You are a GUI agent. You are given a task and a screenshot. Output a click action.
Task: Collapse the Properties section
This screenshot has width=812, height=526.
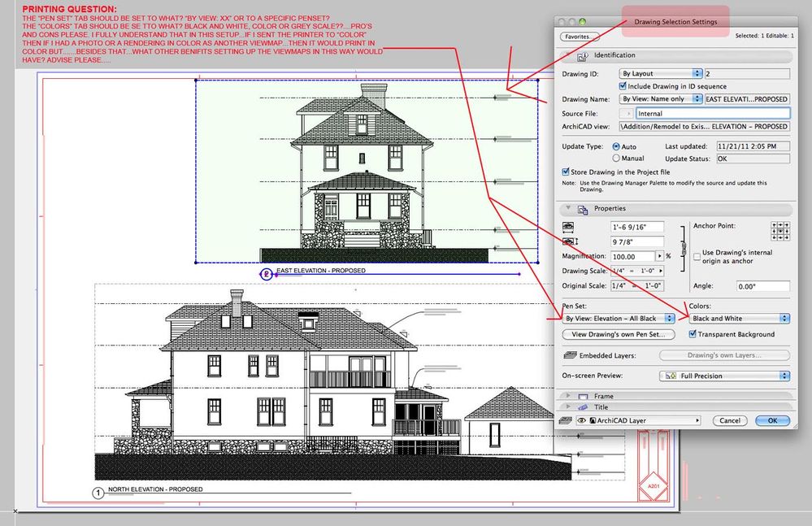pyautogui.click(x=567, y=208)
